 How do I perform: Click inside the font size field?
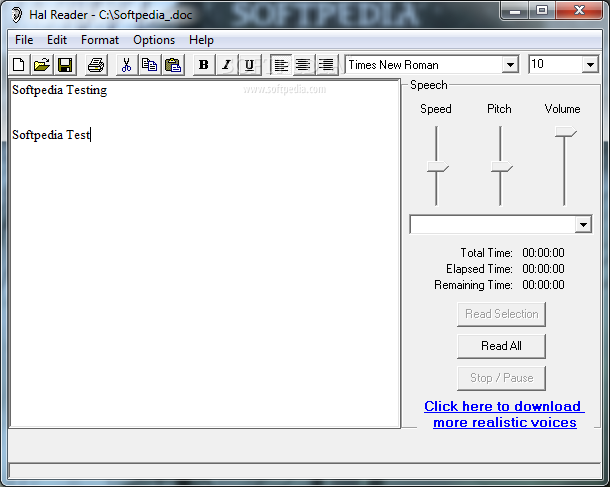pyautogui.click(x=555, y=65)
